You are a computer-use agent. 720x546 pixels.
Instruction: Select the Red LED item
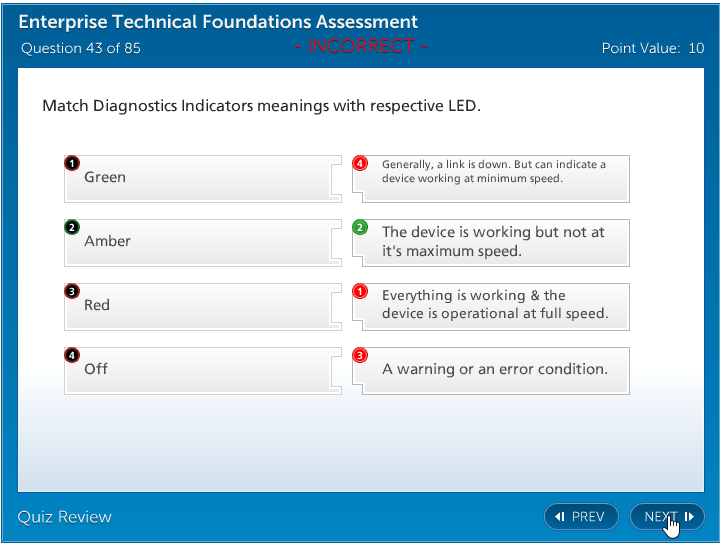click(x=195, y=306)
